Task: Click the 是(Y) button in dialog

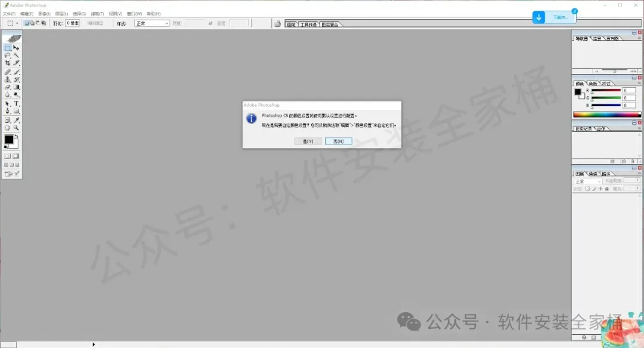Action: pos(308,141)
